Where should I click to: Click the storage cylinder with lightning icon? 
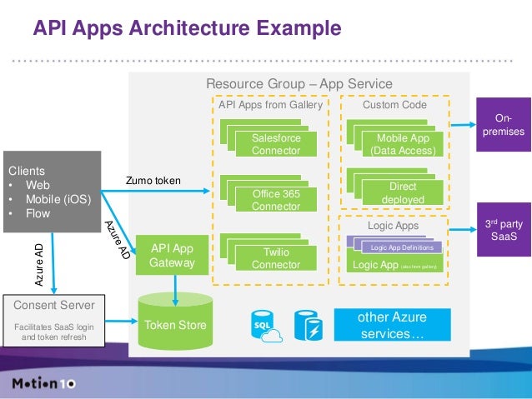309,326
